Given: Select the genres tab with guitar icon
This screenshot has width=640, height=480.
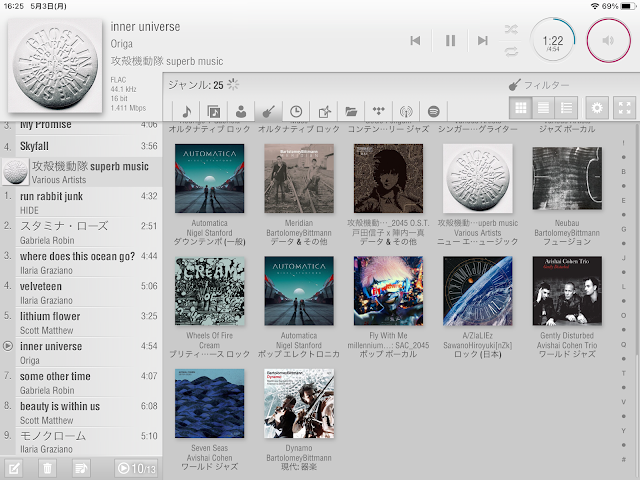Looking at the screenshot, I should 268,111.
